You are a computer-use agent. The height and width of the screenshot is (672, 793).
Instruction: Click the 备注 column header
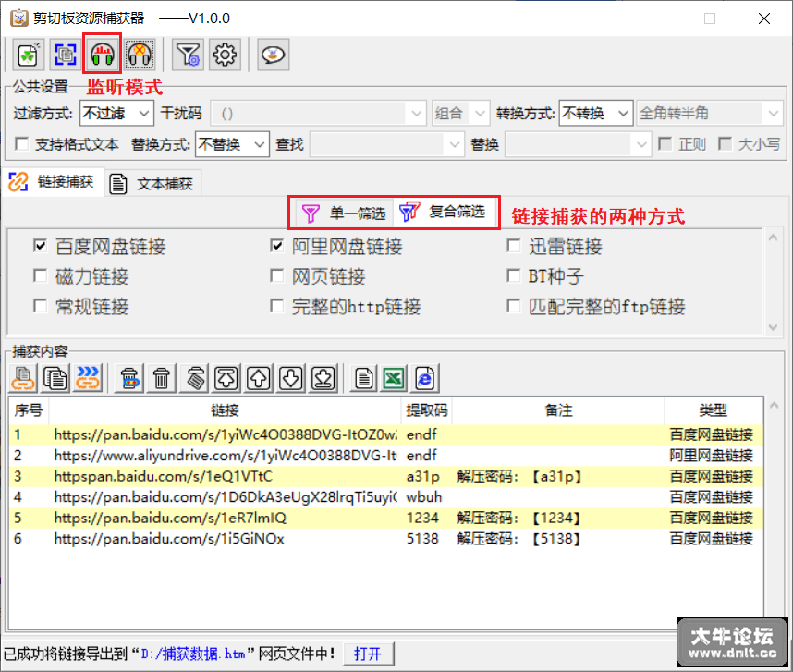[x=558, y=410]
